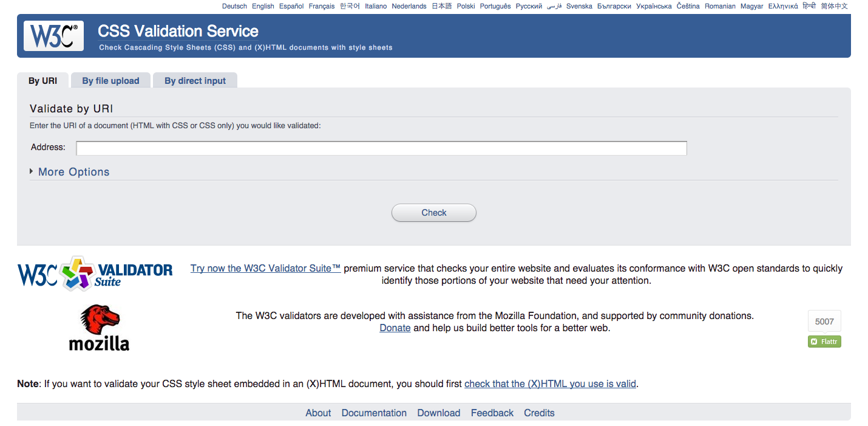
Task: Go to the Documentation footer link
Action: [x=374, y=413]
